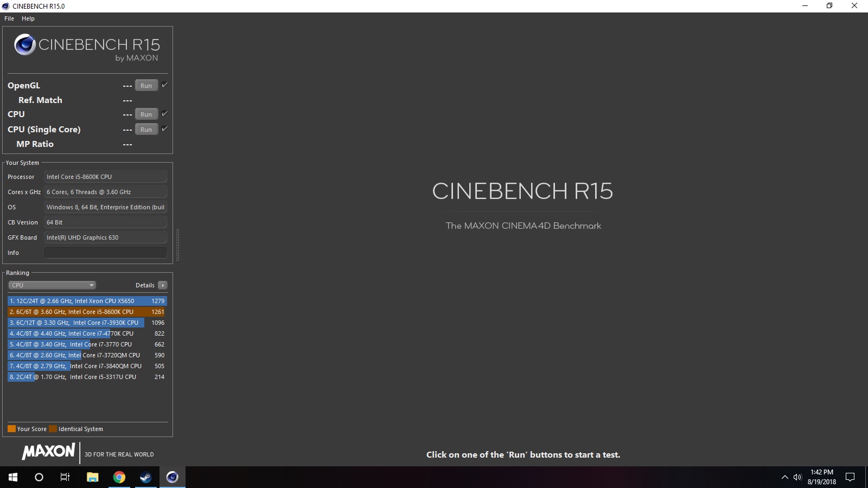Click the Processor field value
Screen dimensions: 868x488
(x=105, y=177)
